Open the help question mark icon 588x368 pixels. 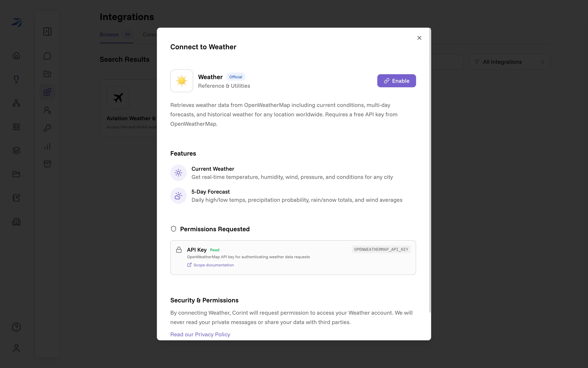point(16,327)
